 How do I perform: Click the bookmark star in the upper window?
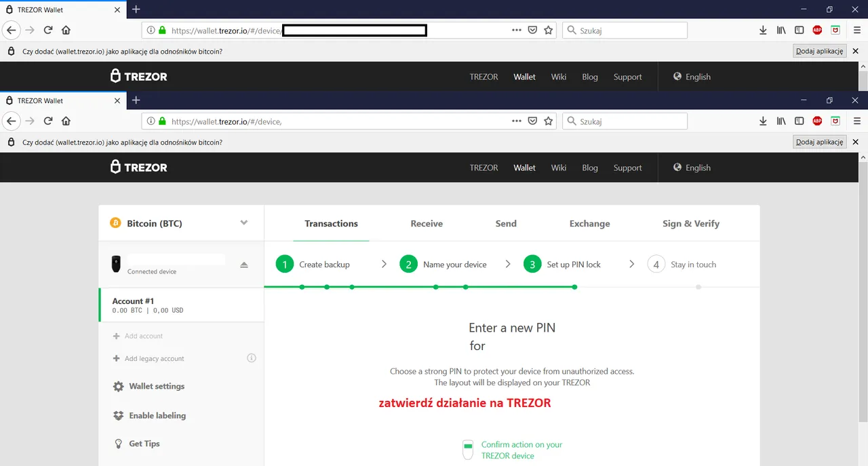point(549,30)
